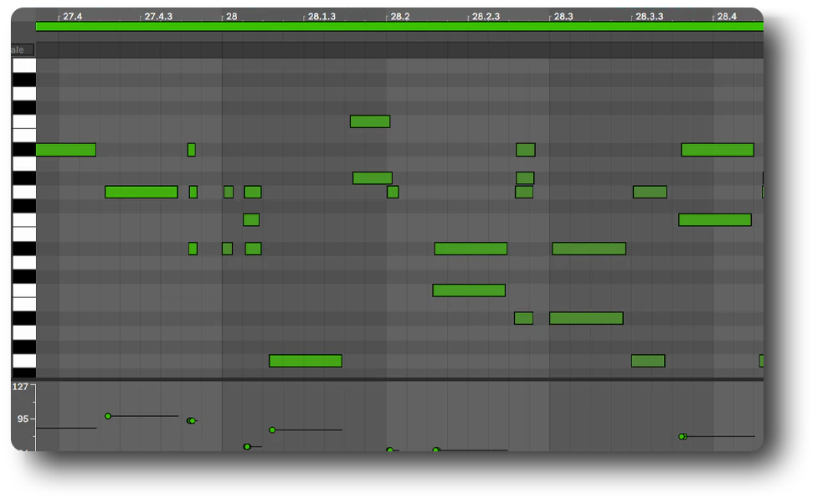Select upper short note at bar 28 line
The width and height of the screenshot is (828, 504).
pos(229,192)
